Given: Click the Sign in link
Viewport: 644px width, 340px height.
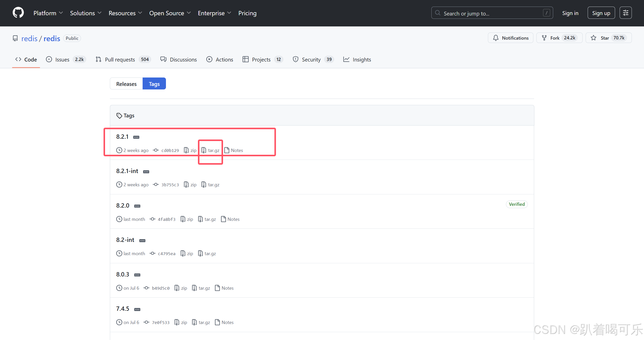Looking at the screenshot, I should [570, 13].
